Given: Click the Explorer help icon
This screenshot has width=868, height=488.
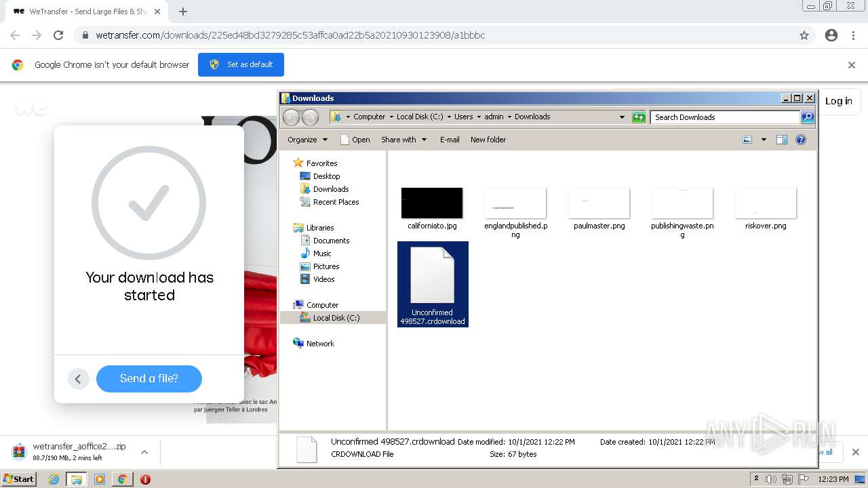Looking at the screenshot, I should pos(801,140).
